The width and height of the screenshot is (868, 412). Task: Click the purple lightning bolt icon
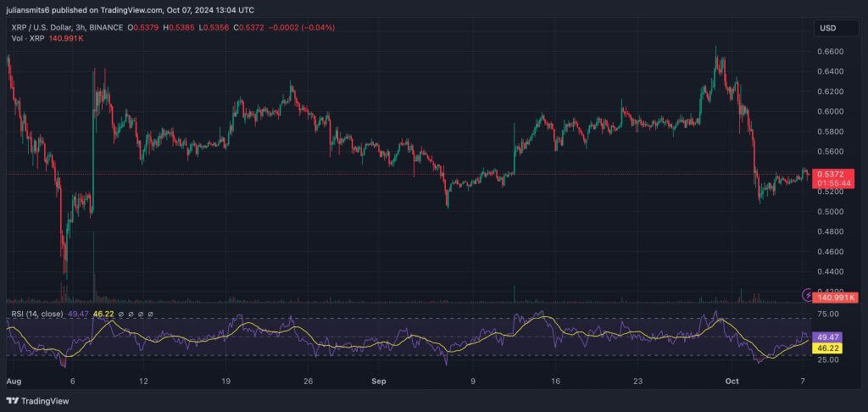806,294
